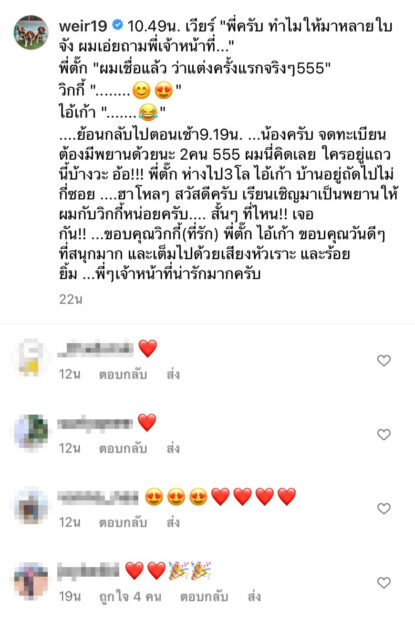Open second commenter's avatar
This screenshot has height=620, width=415.
tap(31, 431)
